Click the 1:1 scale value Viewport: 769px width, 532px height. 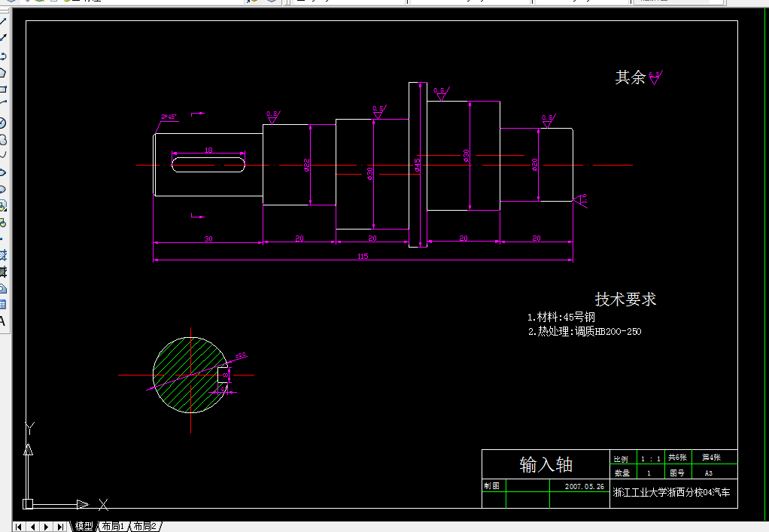click(x=650, y=459)
